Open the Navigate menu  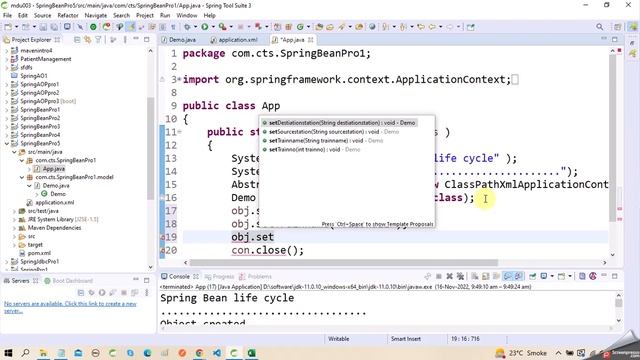point(96,15)
